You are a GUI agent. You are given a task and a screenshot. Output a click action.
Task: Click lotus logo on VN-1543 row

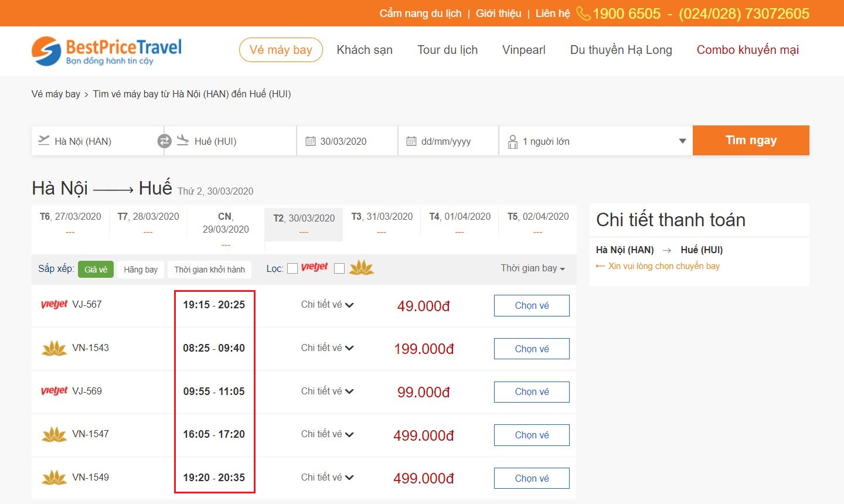[55, 348]
